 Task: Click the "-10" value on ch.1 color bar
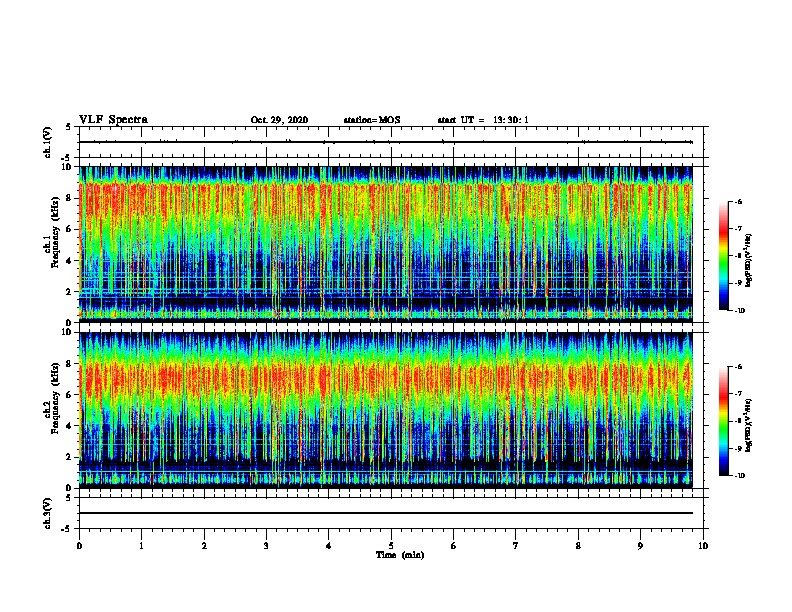(739, 311)
